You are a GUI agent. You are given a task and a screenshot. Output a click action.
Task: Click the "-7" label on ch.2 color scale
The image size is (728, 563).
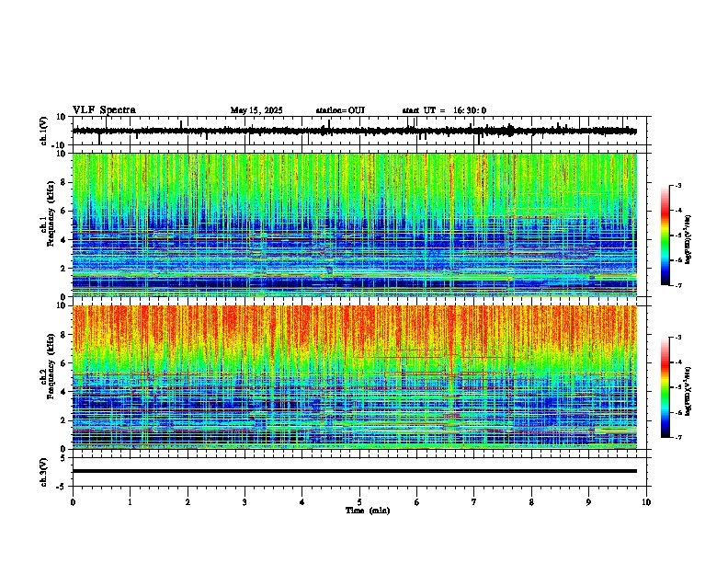coord(678,437)
